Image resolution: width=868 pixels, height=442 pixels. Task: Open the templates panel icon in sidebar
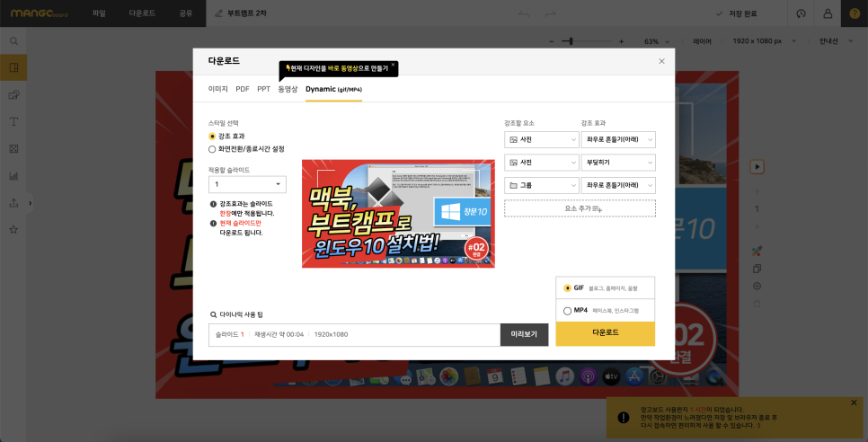pos(13,68)
